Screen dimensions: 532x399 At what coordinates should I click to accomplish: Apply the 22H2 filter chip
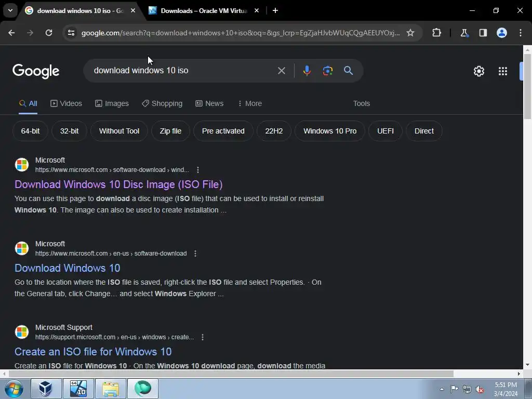coord(274,131)
